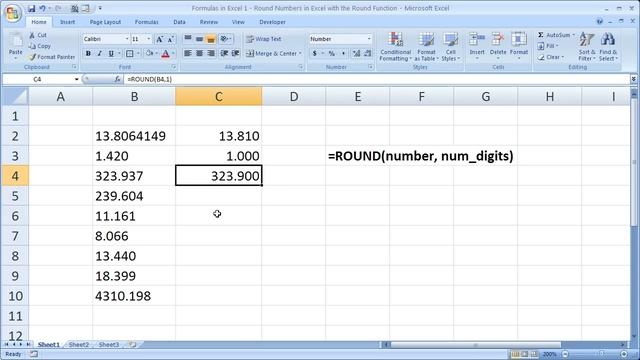The width and height of the screenshot is (640, 360).
Task: Toggle italic formatting
Action: [99, 53]
